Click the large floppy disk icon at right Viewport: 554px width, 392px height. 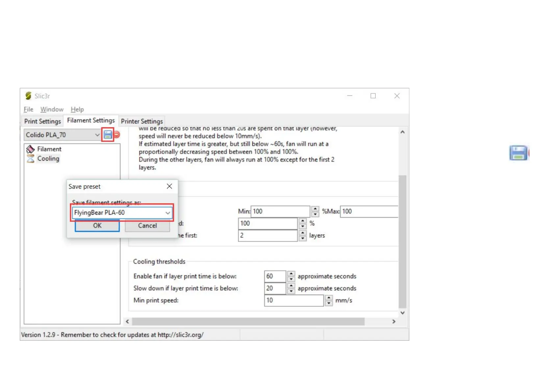click(518, 153)
